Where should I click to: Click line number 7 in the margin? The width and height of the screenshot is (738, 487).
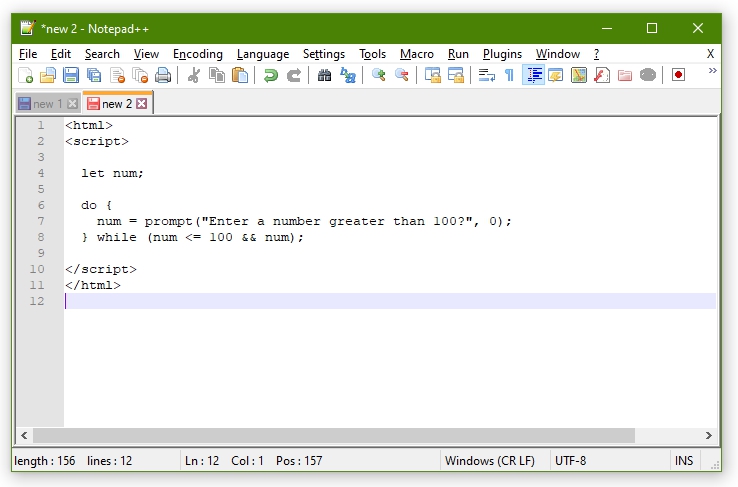pos(41,221)
